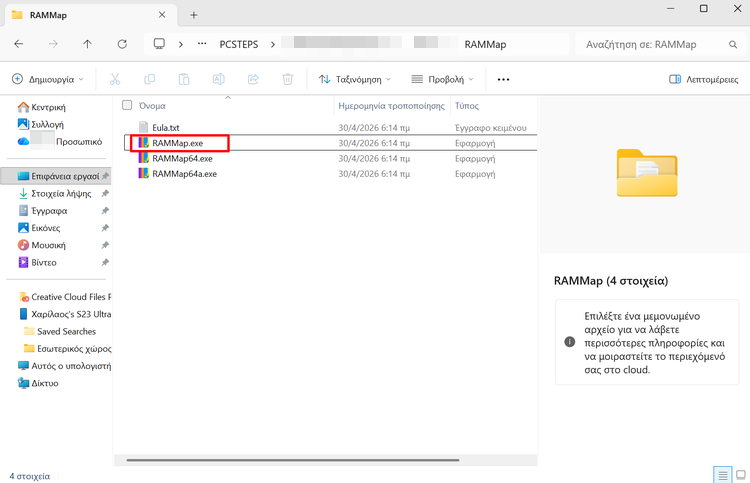Go up one folder level

pyautogui.click(x=88, y=44)
